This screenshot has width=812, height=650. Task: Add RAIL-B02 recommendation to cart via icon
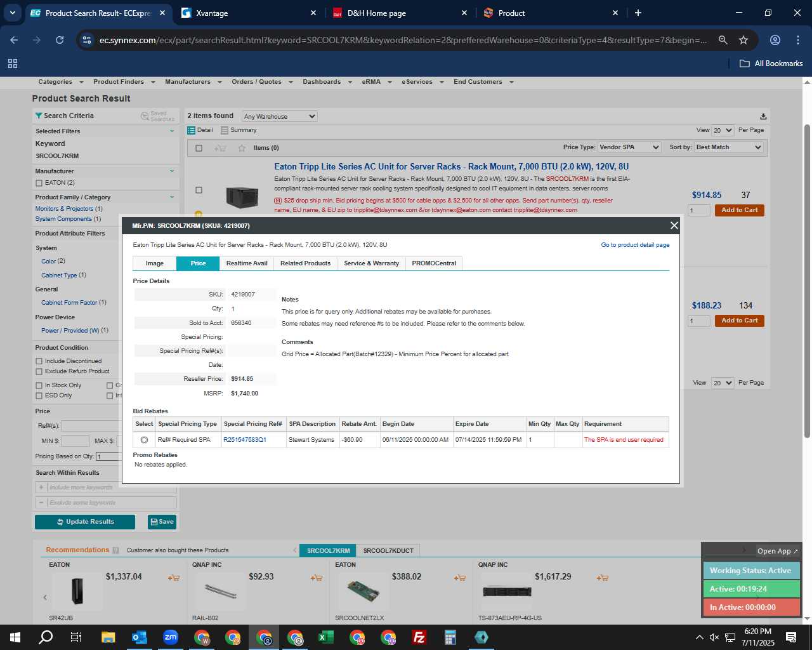(x=316, y=578)
